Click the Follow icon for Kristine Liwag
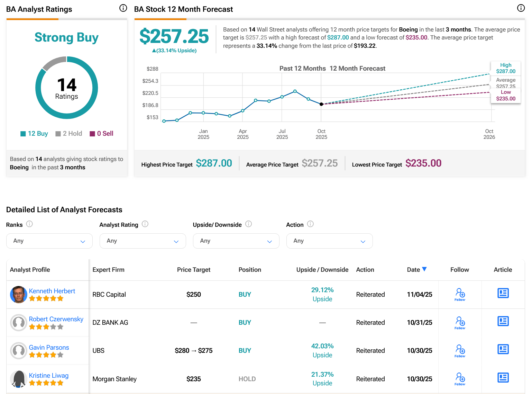 [460, 378]
